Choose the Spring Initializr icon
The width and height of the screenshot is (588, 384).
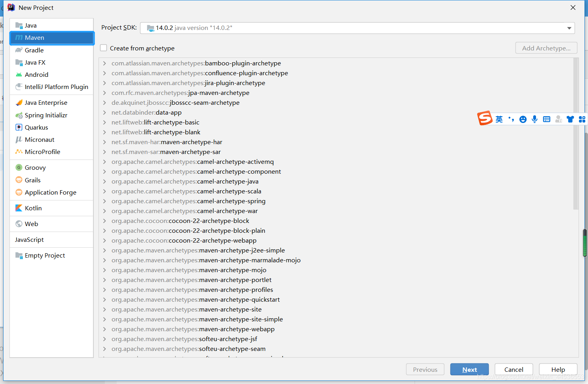pyautogui.click(x=19, y=115)
